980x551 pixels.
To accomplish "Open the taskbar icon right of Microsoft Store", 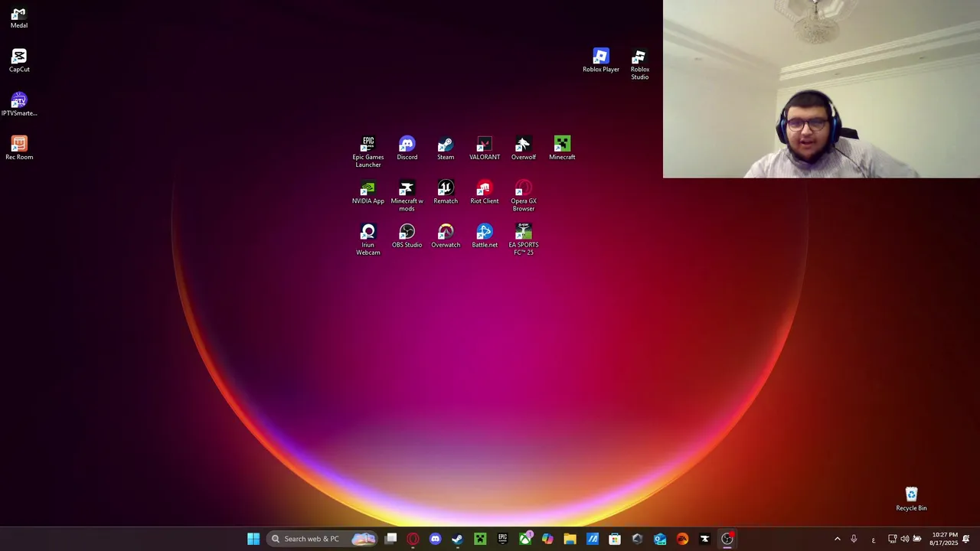I will [637, 539].
